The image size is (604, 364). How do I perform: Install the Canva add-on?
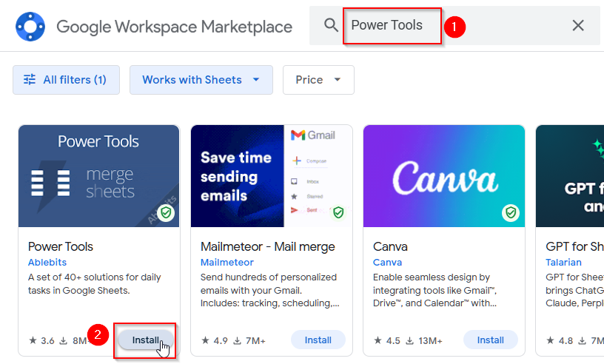491,340
